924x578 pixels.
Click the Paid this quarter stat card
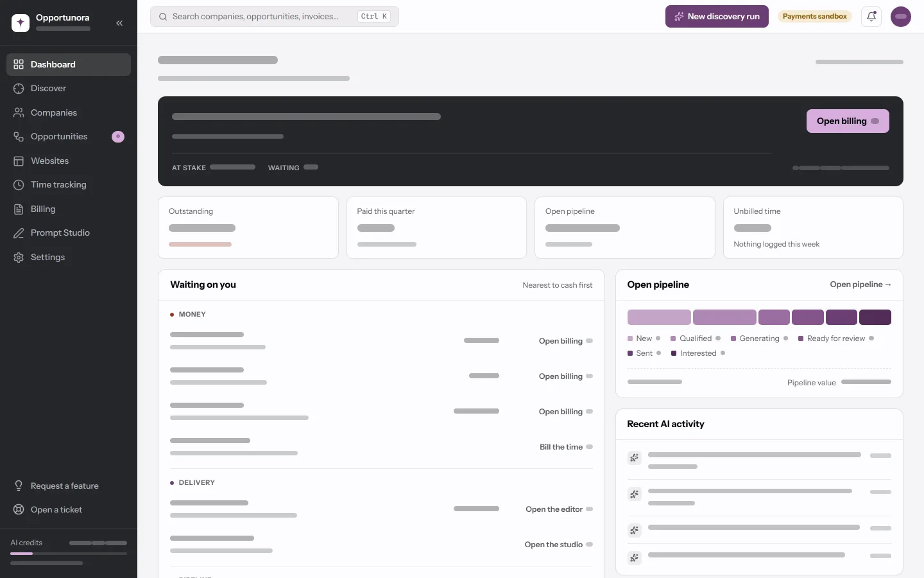coord(436,228)
